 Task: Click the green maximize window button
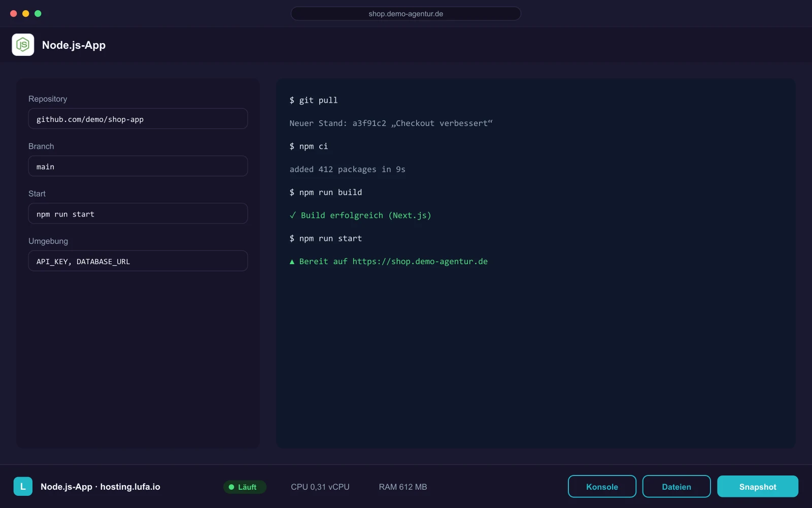click(38, 14)
